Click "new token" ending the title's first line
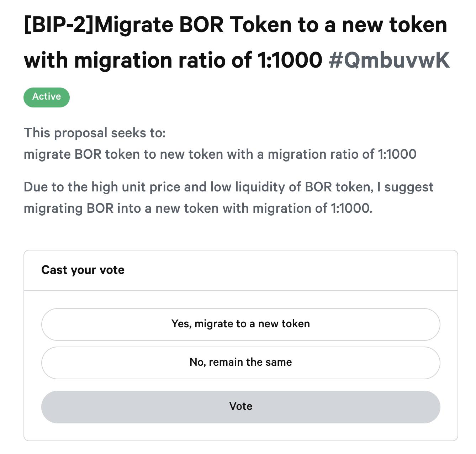 coord(394,25)
